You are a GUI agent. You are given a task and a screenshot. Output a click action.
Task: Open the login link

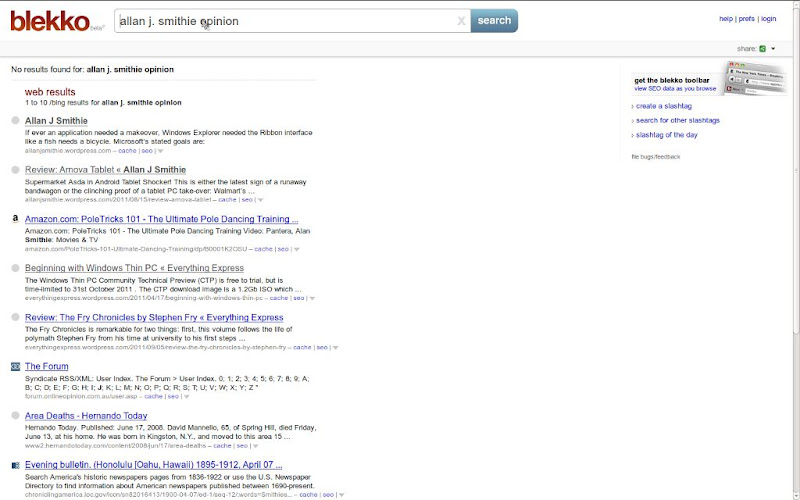(768, 19)
